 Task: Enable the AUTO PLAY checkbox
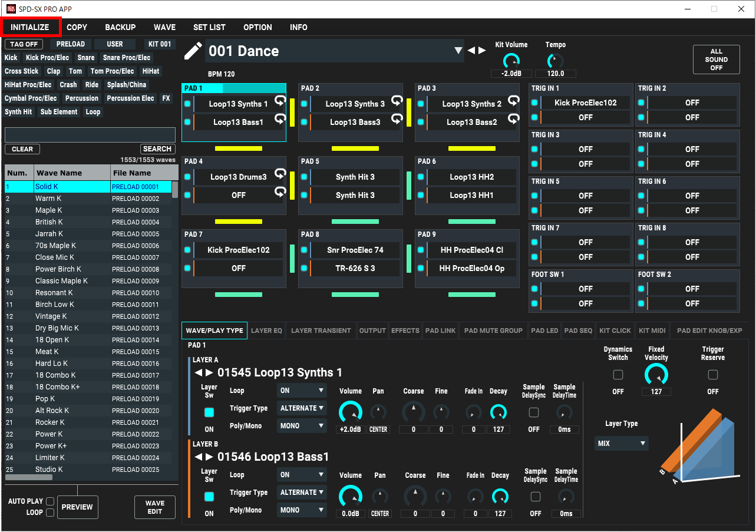(x=50, y=501)
